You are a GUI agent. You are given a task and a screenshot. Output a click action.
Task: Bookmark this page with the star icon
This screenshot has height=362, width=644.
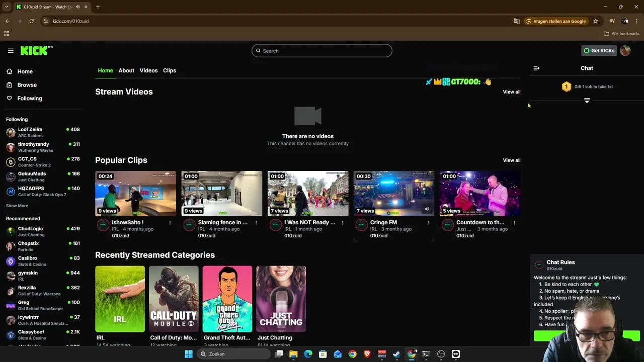596,21
